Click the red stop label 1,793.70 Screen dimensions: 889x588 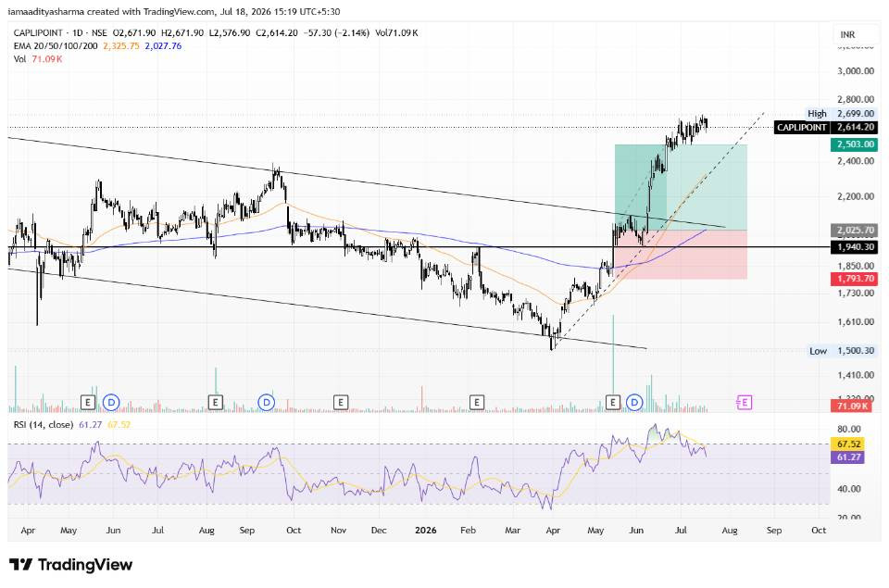(854, 279)
